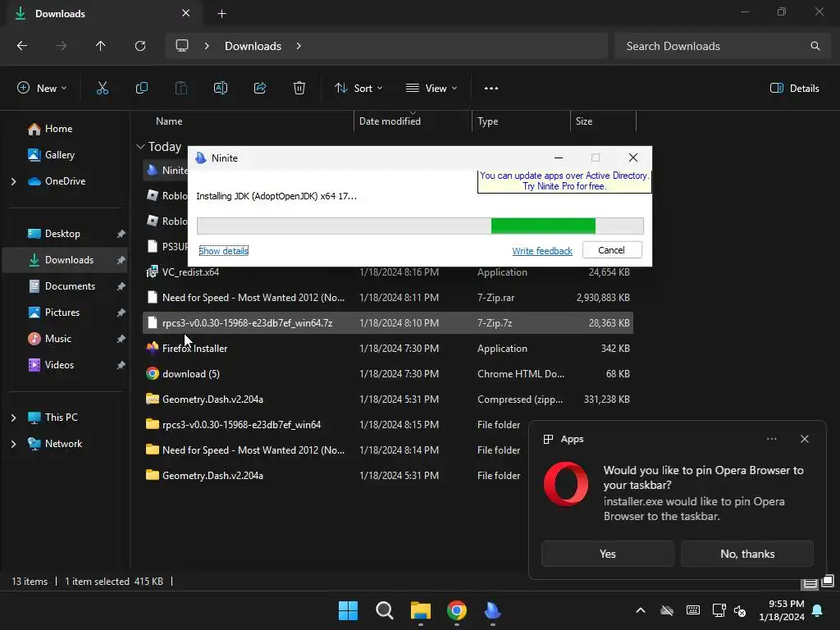Click the muted volume tray icon
This screenshot has height=630, width=840.
pyautogui.click(x=741, y=610)
